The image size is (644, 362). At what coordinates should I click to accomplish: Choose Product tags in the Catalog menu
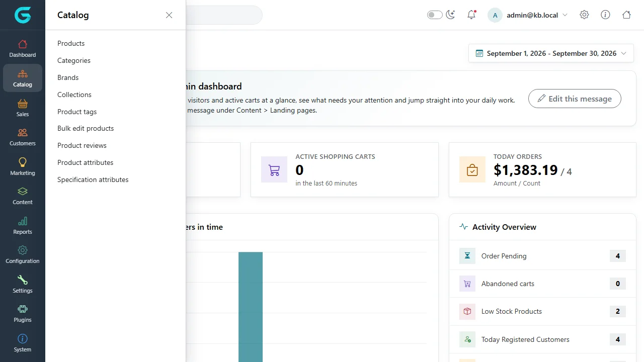77,112
